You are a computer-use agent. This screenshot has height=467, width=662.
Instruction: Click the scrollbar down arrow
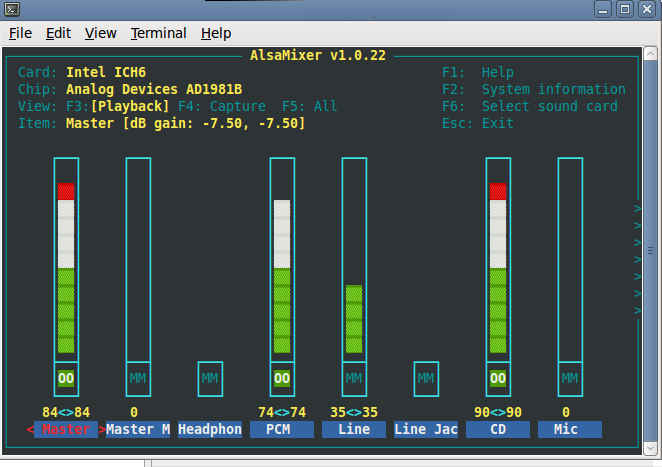point(650,448)
